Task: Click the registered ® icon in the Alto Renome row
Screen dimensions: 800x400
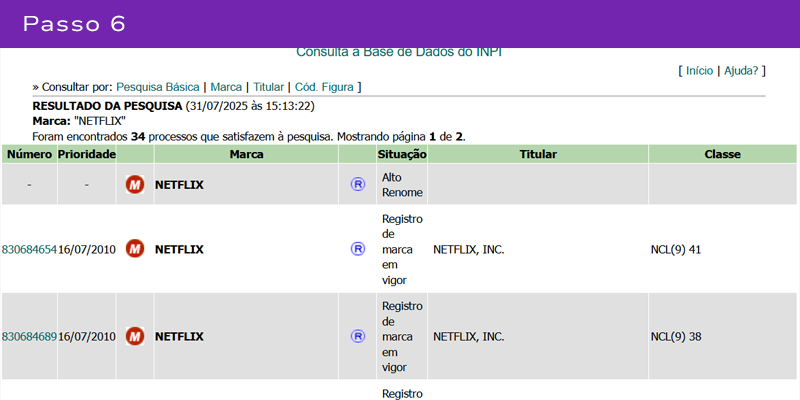Action: 357,185
